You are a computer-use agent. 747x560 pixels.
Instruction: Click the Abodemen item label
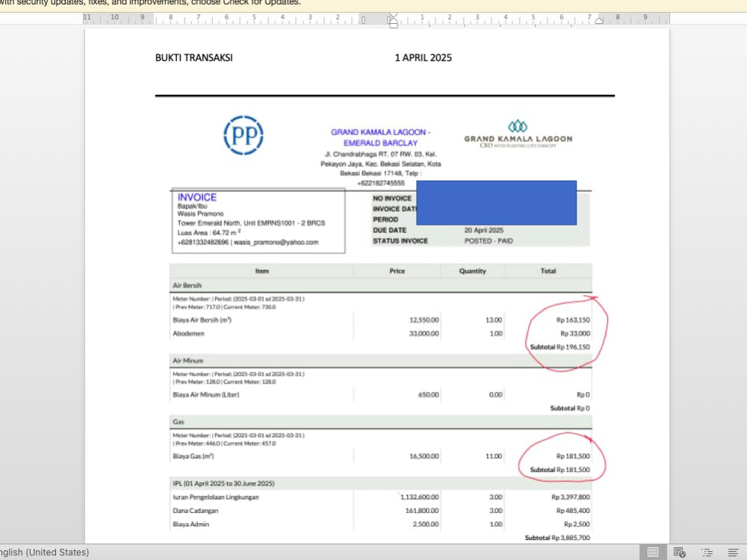point(189,333)
